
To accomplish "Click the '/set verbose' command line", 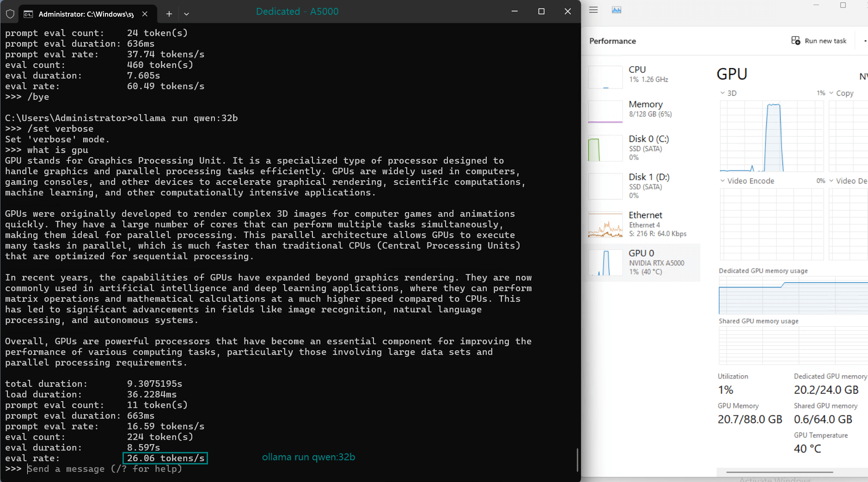I will tap(49, 128).
